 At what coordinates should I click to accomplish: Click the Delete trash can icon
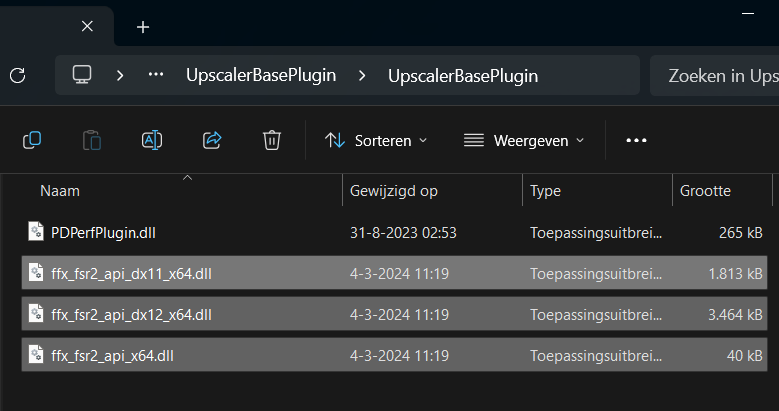(271, 140)
